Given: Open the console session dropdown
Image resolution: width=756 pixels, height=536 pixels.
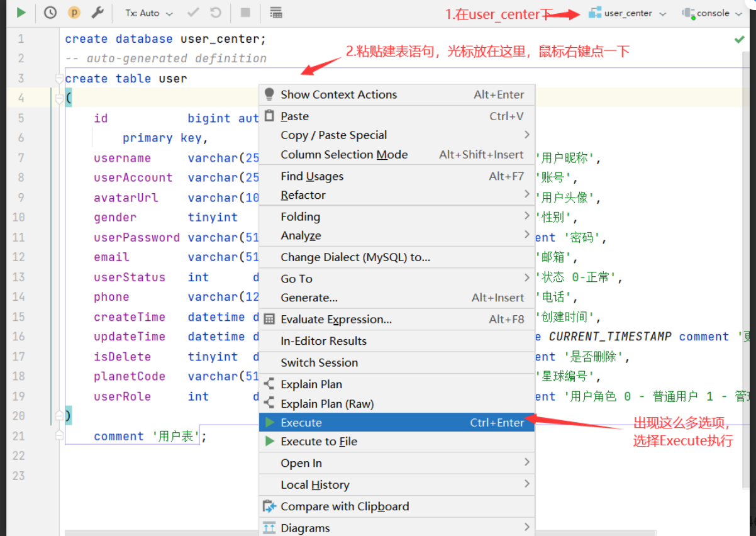Looking at the screenshot, I should click(x=712, y=13).
